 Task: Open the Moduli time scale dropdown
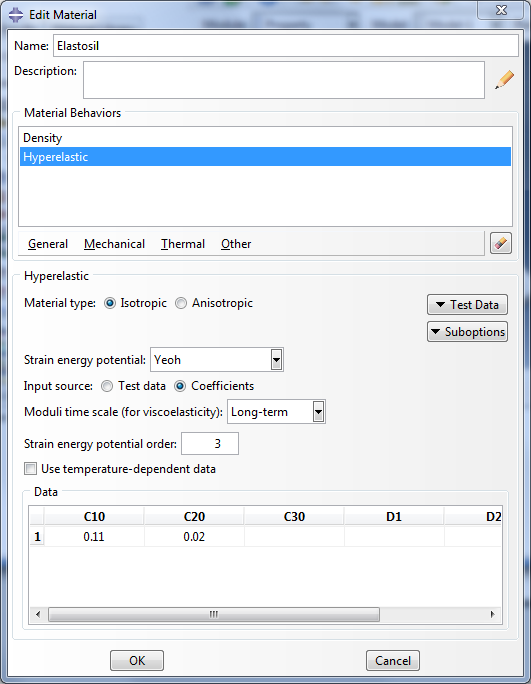pyautogui.click(x=319, y=412)
